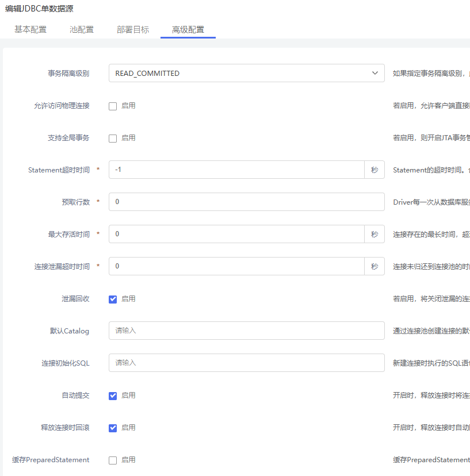Click the 编辑JDBC单数据源 page title

coord(39,9)
